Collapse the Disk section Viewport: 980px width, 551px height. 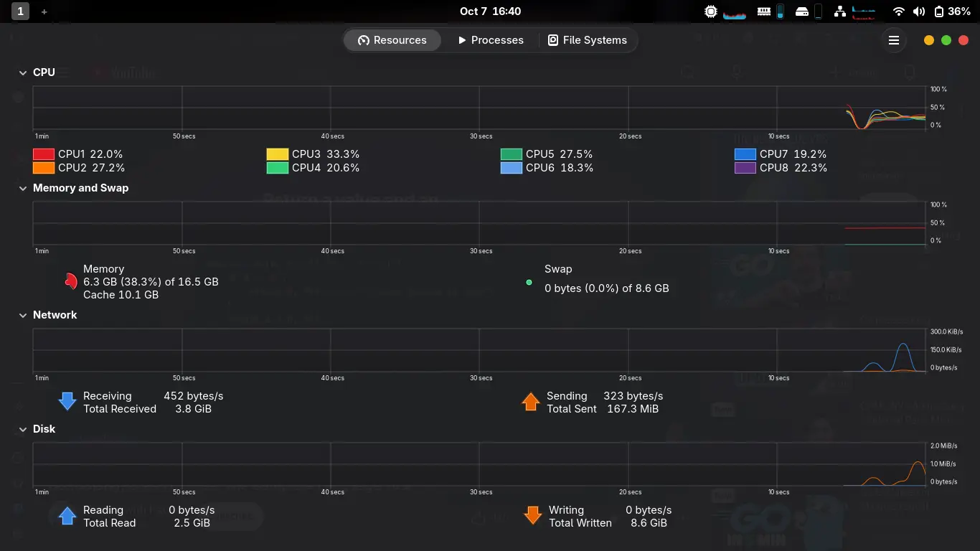[23, 429]
